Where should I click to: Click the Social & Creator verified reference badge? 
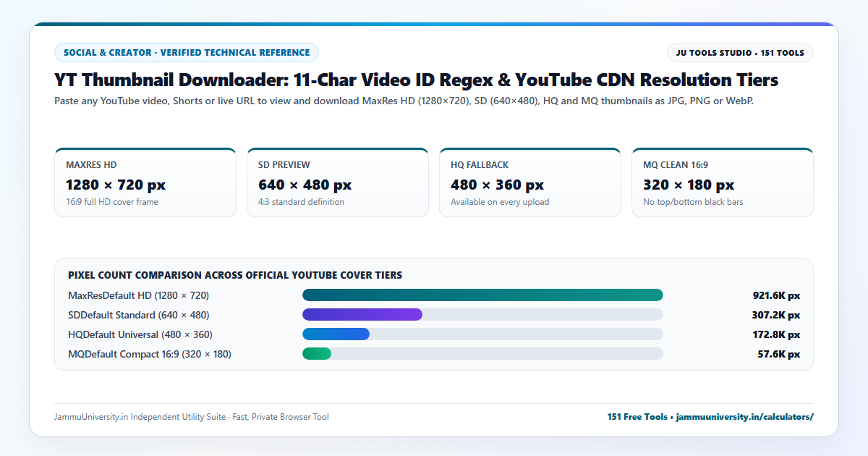click(x=187, y=53)
